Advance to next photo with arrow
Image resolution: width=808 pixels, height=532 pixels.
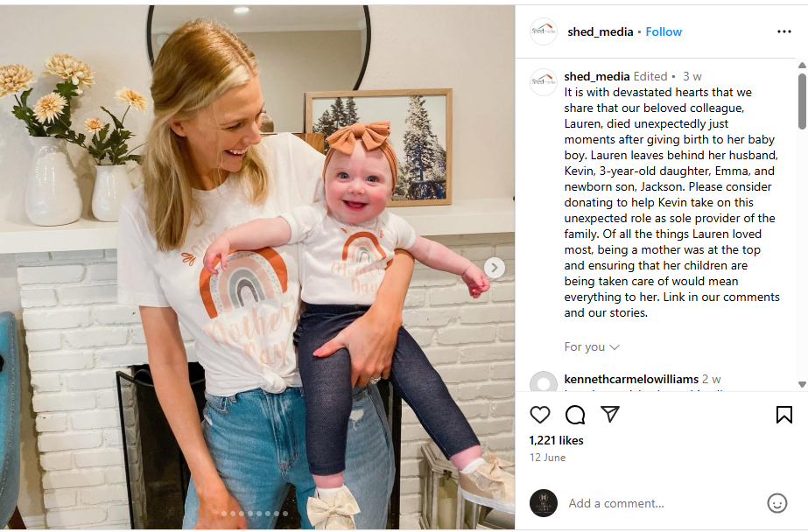pos(495,268)
